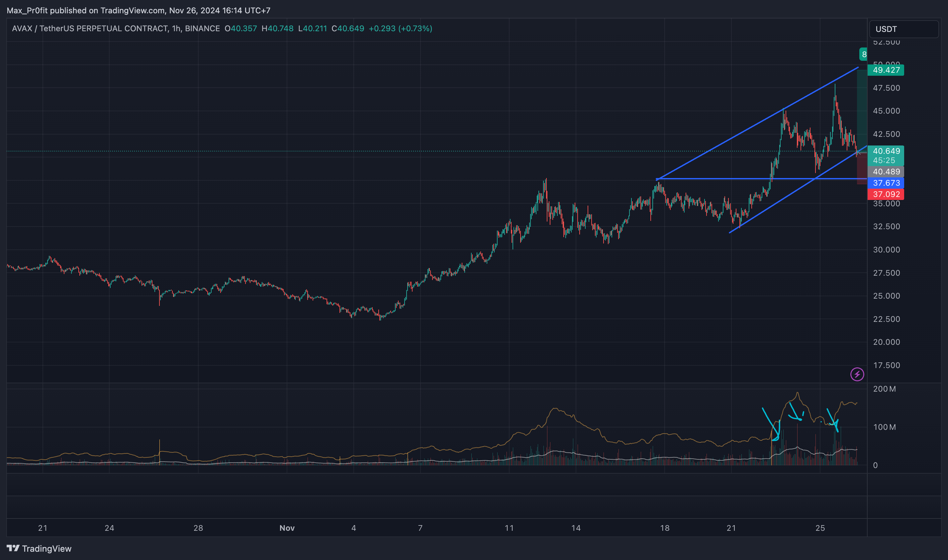948x560 pixels.
Task: Click the gray 40.489 price label
Action: [x=886, y=172]
